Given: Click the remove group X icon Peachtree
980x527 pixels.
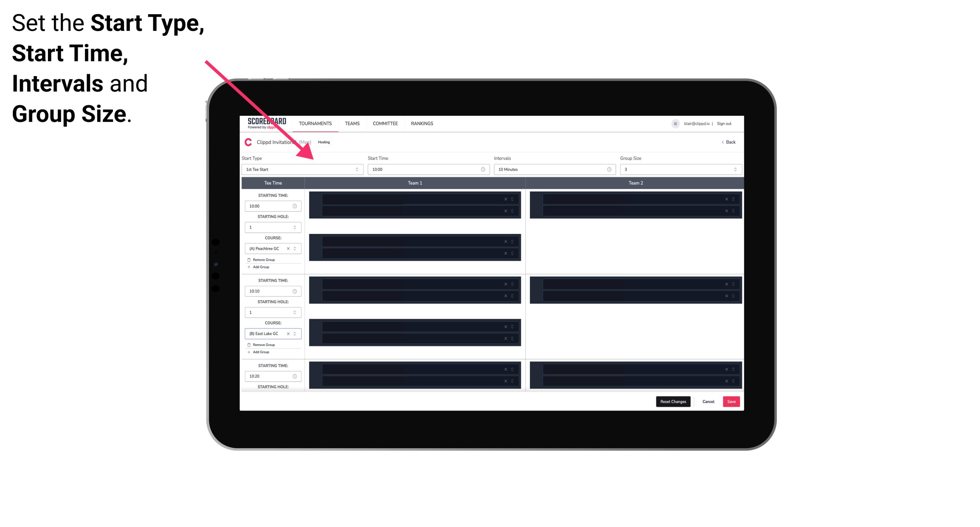Looking at the screenshot, I should click(289, 249).
